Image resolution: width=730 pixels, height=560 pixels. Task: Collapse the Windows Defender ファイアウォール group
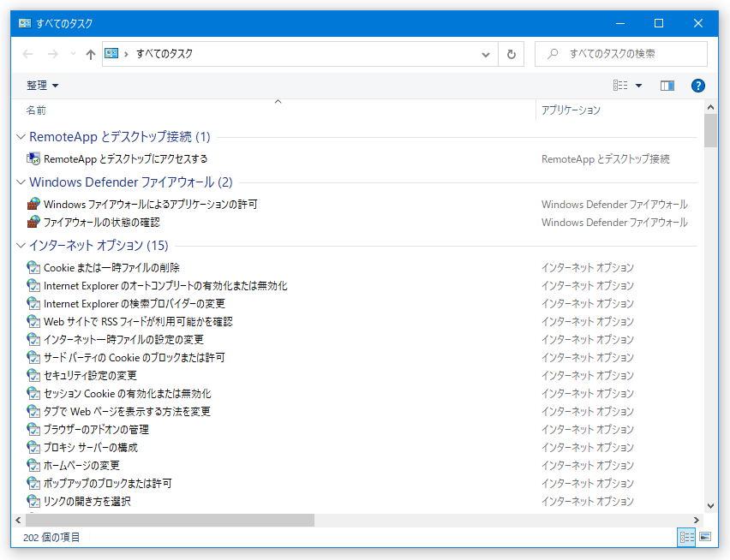[x=21, y=182]
